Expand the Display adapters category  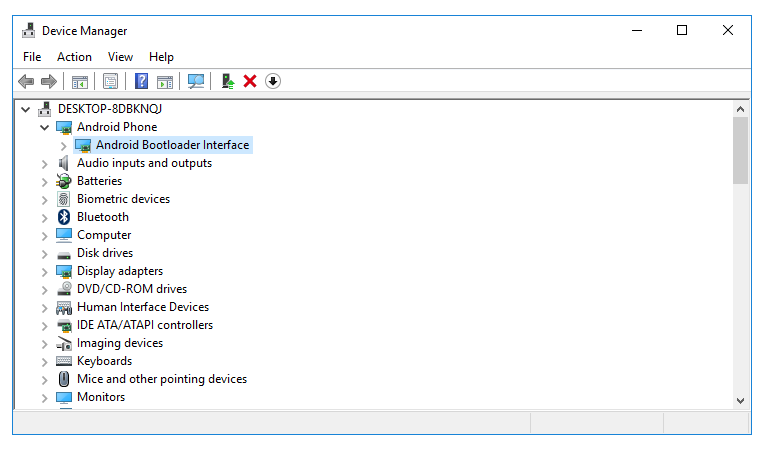click(44, 272)
